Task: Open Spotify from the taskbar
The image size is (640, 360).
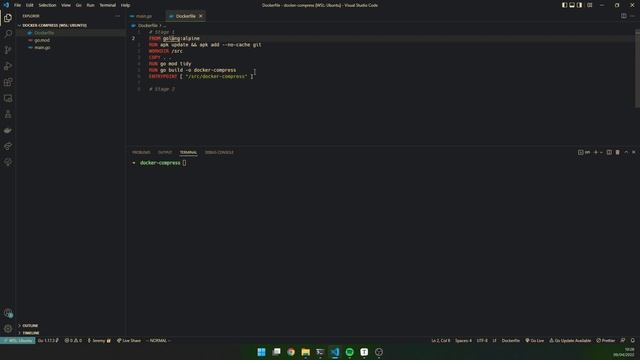Action: pyautogui.click(x=350, y=352)
